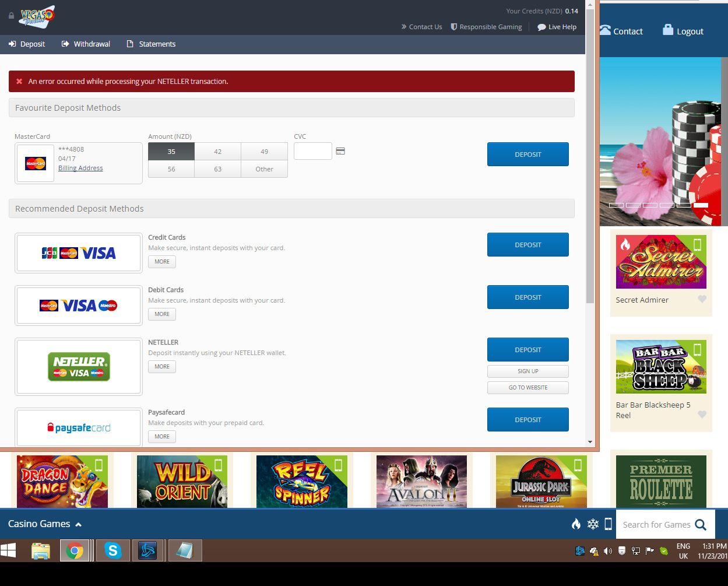Viewport: 728px width, 586px height.
Task: Open Skype from the taskbar
Action: [x=112, y=550]
